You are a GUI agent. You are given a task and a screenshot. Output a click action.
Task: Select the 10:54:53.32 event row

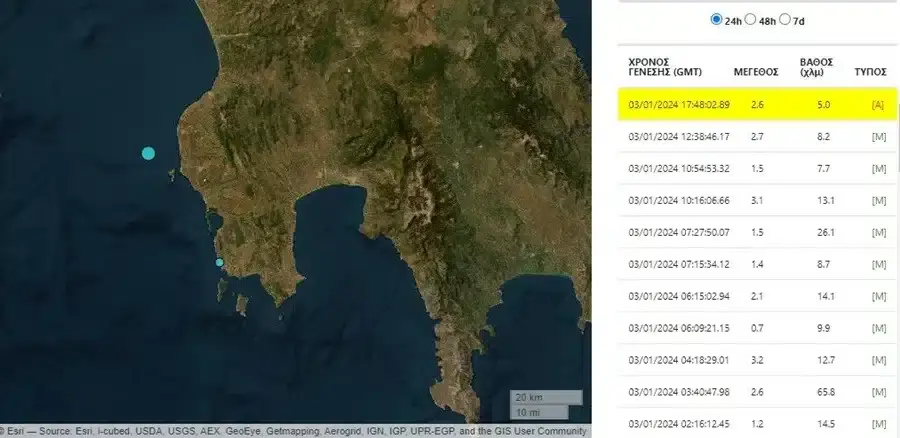[757, 168]
